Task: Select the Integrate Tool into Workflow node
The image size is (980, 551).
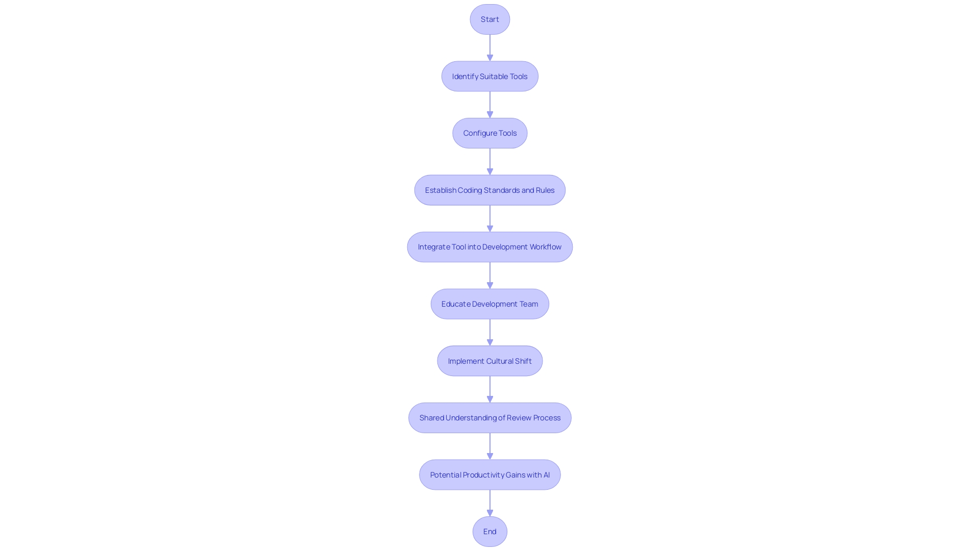Action: (x=490, y=247)
